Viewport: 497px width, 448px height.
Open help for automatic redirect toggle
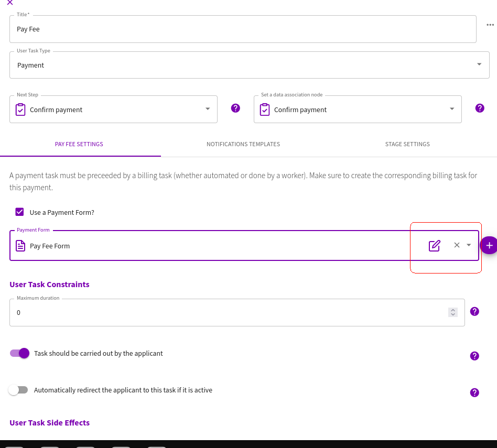tap(474, 393)
